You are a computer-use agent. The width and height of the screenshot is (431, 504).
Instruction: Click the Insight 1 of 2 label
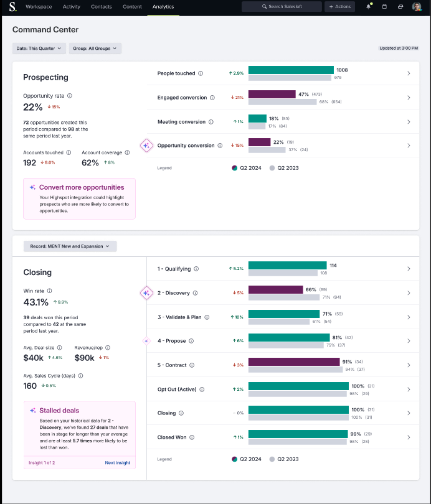pos(42,463)
